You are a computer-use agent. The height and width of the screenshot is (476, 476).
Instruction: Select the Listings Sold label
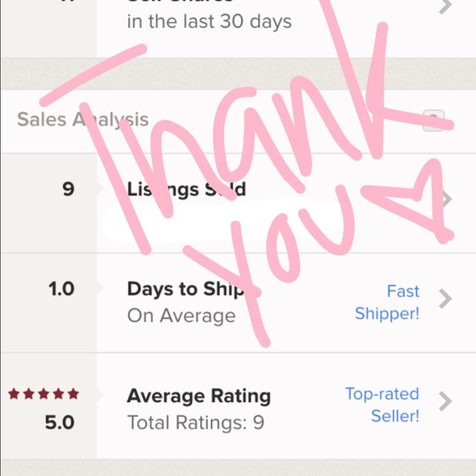[186, 190]
